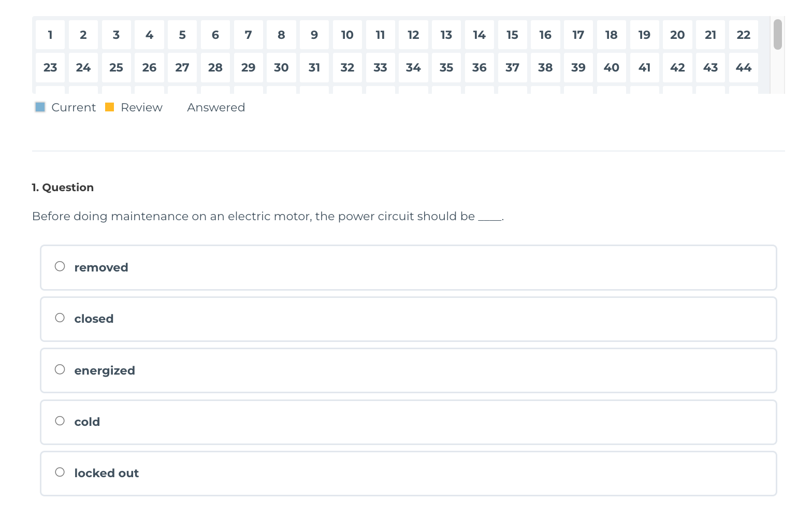Click the Answered legend label
Screen dimensions: 812x515
(x=215, y=107)
